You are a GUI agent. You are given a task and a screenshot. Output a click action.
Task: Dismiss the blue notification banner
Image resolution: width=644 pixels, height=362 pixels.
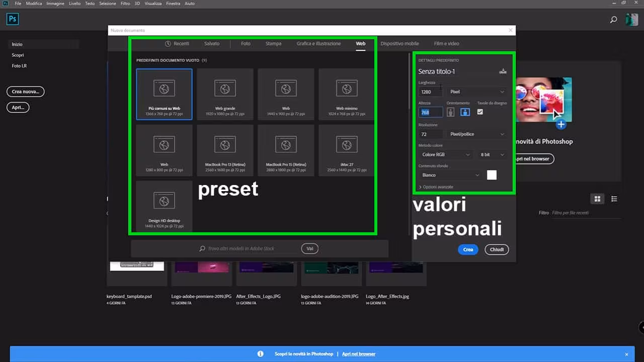[x=626, y=354]
